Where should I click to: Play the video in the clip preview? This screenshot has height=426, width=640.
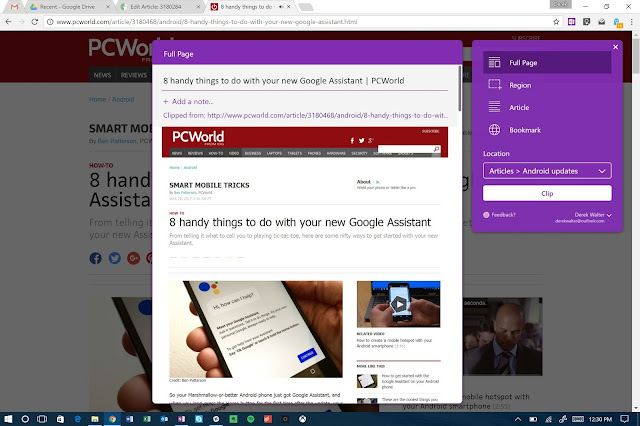tap(399, 304)
